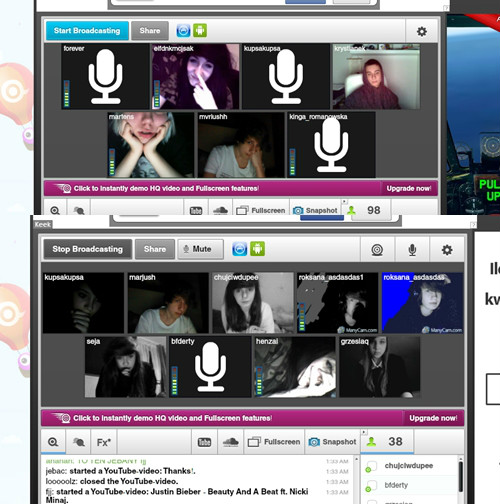Open user count 98 tab
Viewport: 500px width, 504px height.
pyautogui.click(x=367, y=210)
